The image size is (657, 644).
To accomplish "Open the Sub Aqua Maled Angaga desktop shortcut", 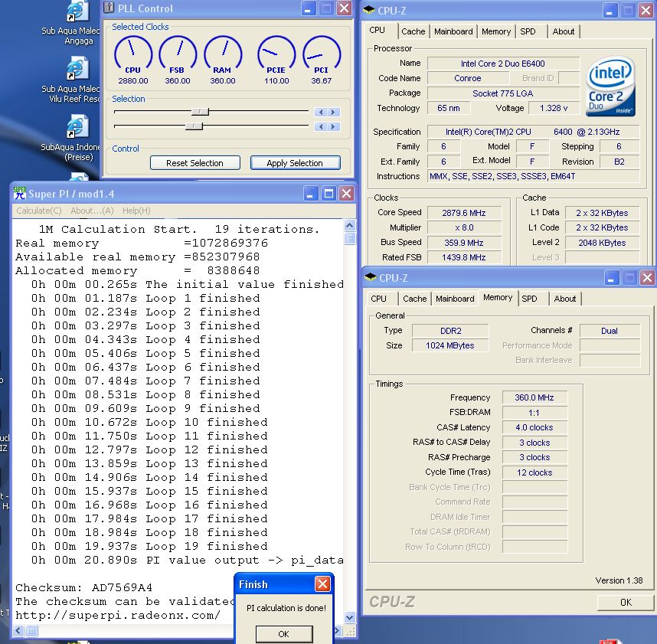I will point(76,13).
